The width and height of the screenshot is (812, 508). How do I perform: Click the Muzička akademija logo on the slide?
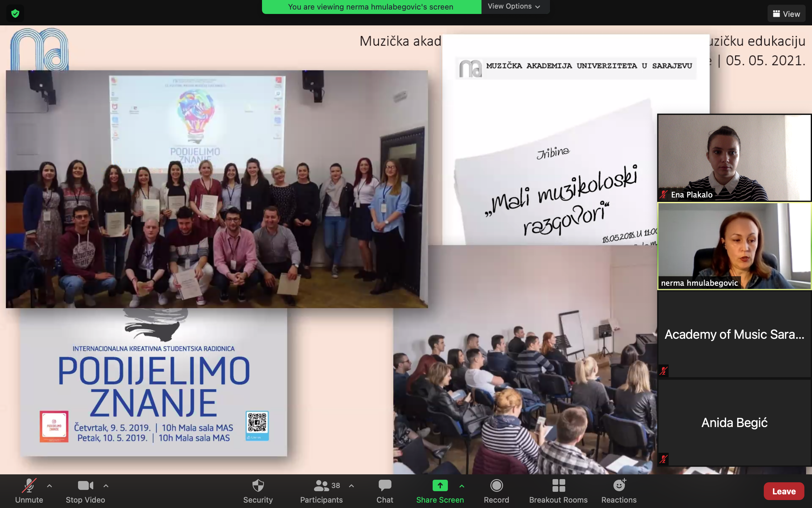[x=40, y=49]
